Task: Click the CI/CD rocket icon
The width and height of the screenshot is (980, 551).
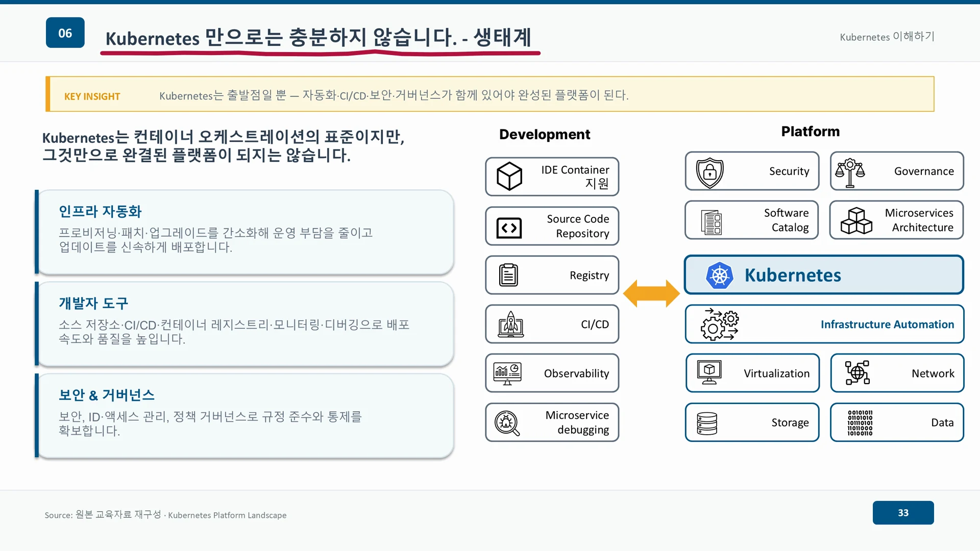Action: pos(511,324)
